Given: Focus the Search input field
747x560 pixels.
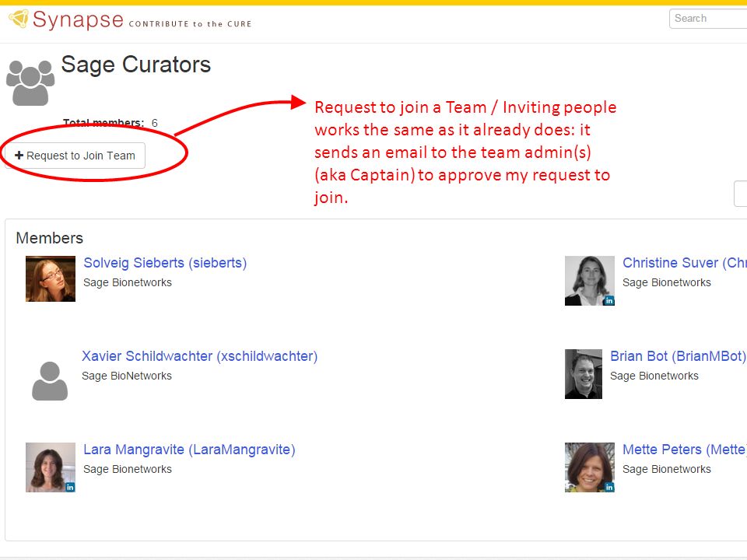Looking at the screenshot, I should coord(708,19).
